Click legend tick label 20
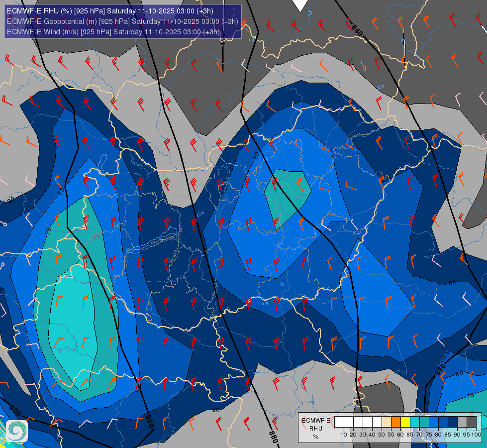Image resolution: width=487 pixels, height=448 pixels. tap(353, 435)
